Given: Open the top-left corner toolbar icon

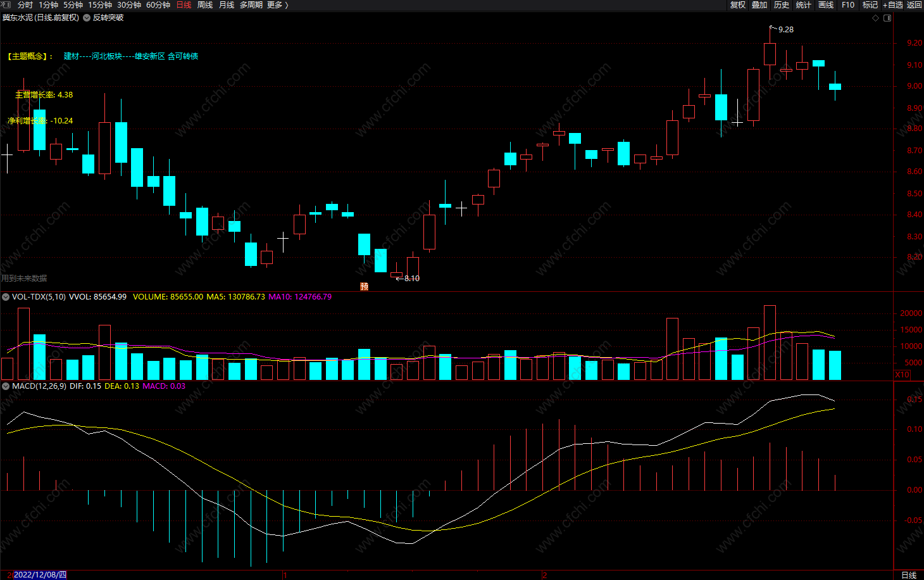Looking at the screenshot, I should point(5,4).
